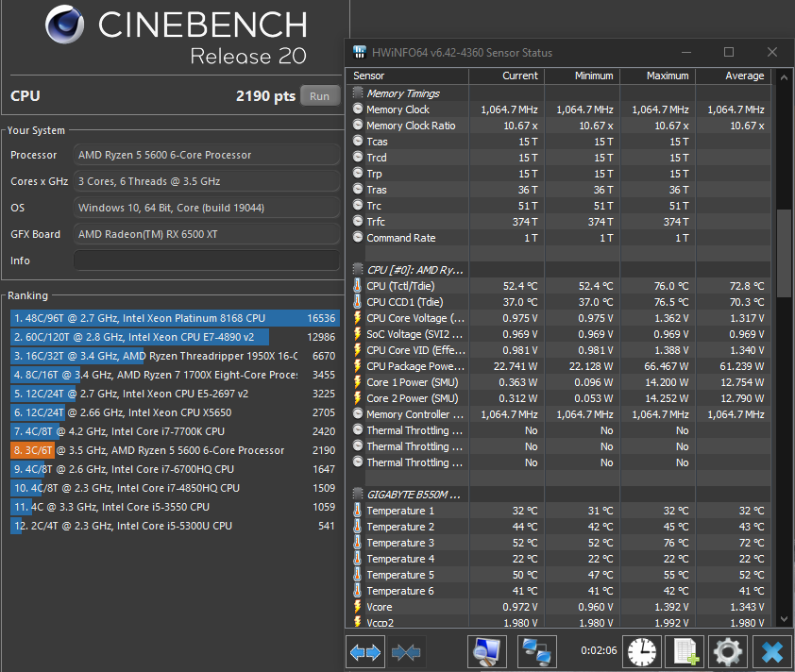The image size is (795, 672).
Task: Open HWiNFO sensor settings gear icon
Action: (x=728, y=652)
